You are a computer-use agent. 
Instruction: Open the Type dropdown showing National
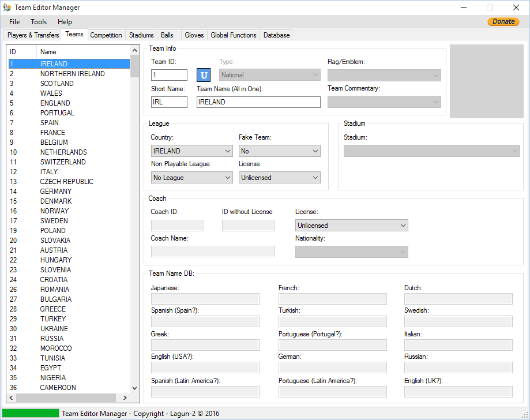point(270,75)
